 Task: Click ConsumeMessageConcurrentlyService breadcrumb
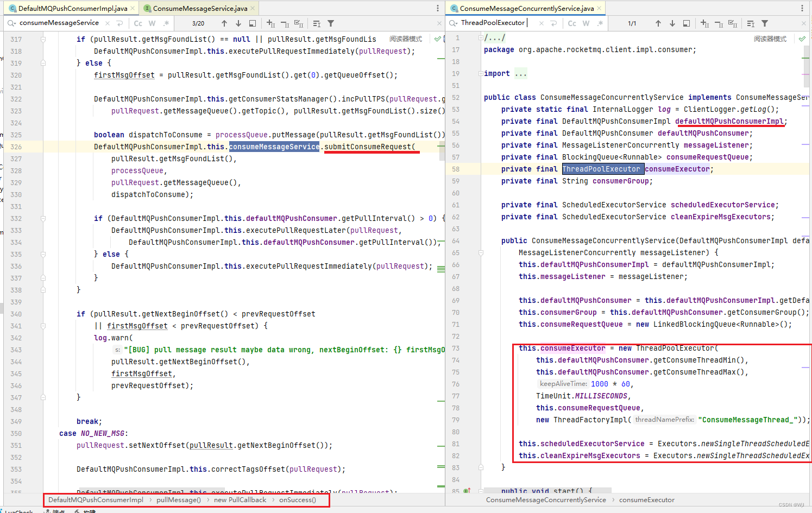(x=546, y=500)
